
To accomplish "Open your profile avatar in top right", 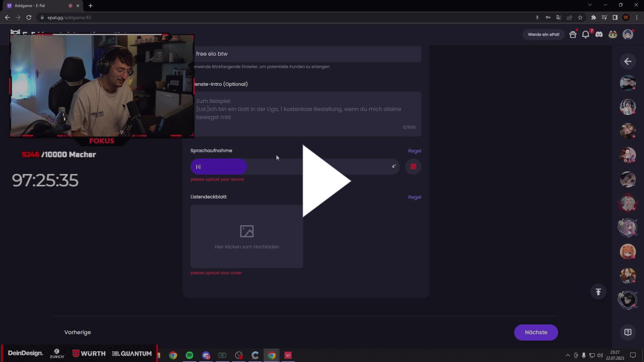I will (629, 34).
